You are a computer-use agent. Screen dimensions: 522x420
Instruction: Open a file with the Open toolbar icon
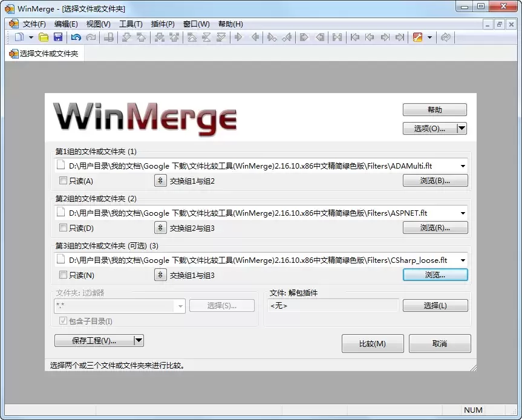42,37
